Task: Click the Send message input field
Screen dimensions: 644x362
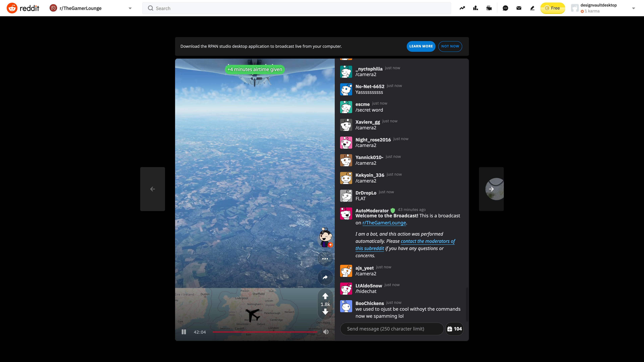Action: coord(392,329)
